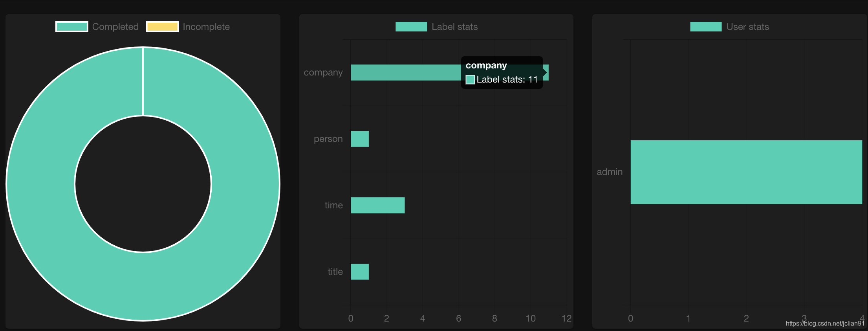Click the time bar in Label stats
Screen dimensions: 868x331
click(x=378, y=205)
